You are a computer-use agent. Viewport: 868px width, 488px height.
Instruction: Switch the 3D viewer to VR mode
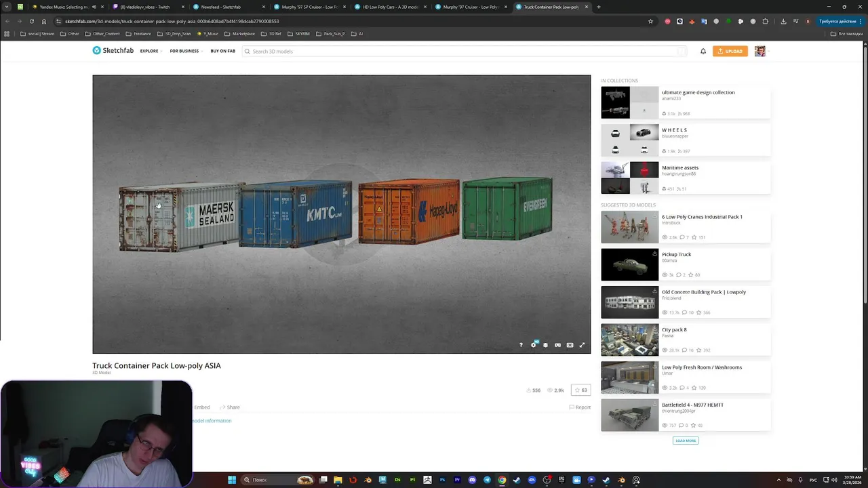(557, 345)
